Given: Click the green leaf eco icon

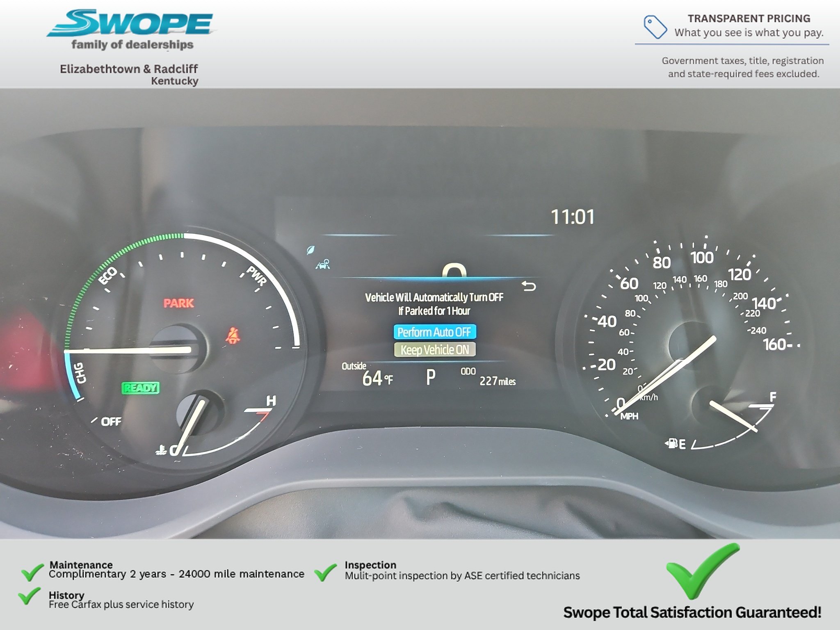Looking at the screenshot, I should coord(311,250).
